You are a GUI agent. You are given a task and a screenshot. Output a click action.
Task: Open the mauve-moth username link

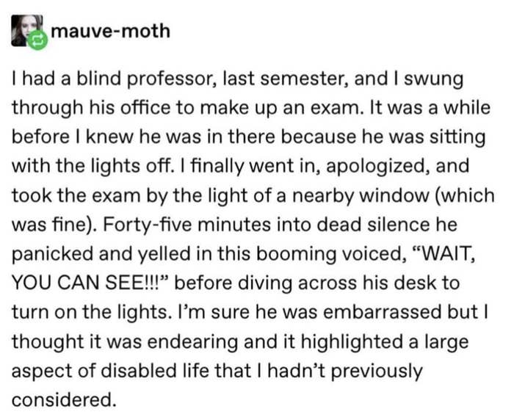pos(110,32)
